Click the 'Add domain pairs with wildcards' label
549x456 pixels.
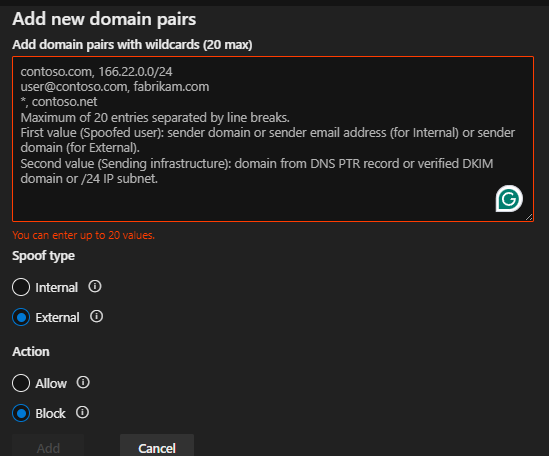tap(132, 45)
